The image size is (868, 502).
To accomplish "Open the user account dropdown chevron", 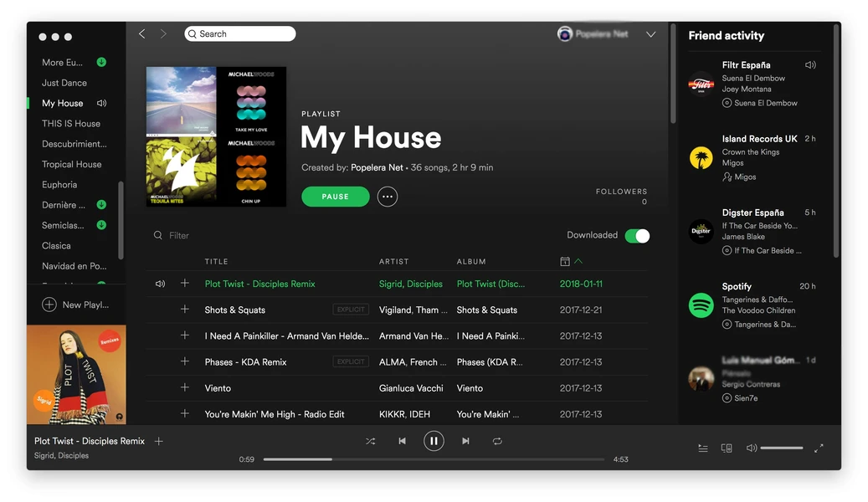I will pyautogui.click(x=651, y=34).
